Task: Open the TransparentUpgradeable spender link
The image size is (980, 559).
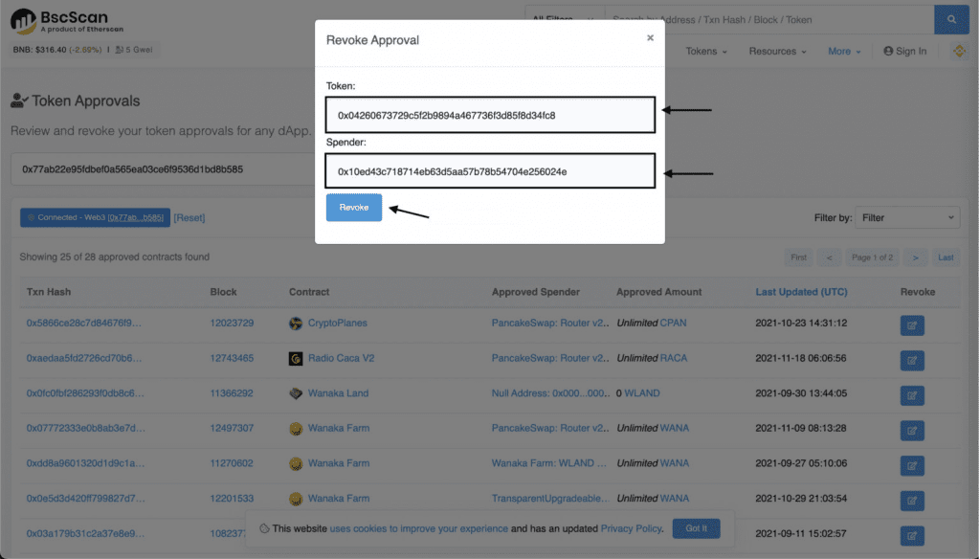Action: pyautogui.click(x=550, y=499)
